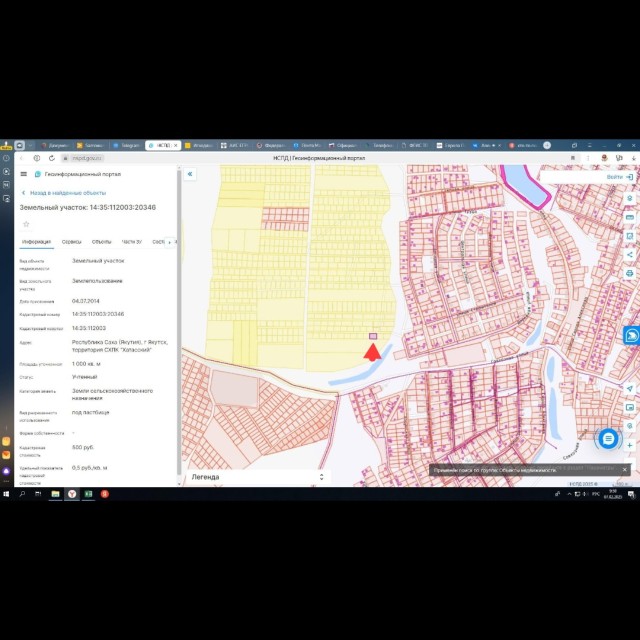Switch to the Объекты tab

point(101,242)
